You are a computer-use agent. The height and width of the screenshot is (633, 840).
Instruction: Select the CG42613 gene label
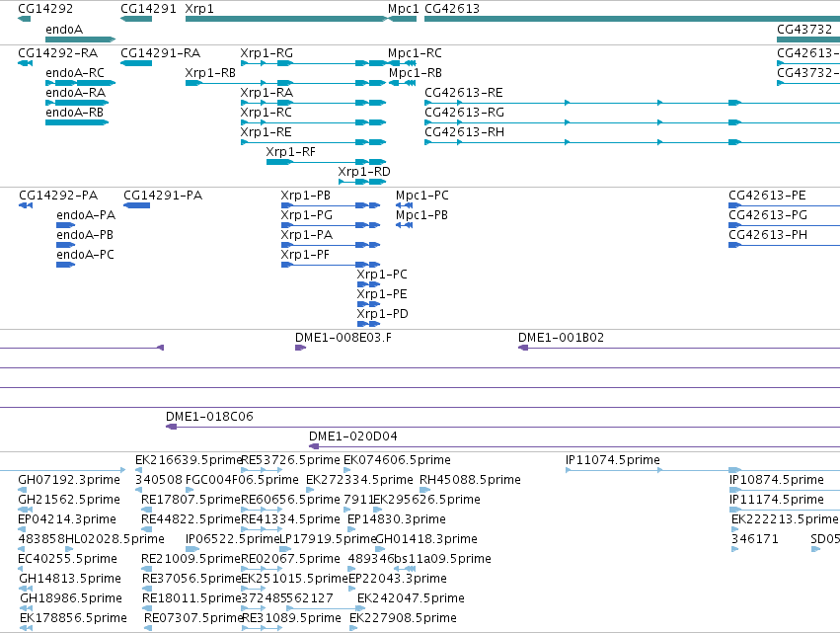pos(452,9)
